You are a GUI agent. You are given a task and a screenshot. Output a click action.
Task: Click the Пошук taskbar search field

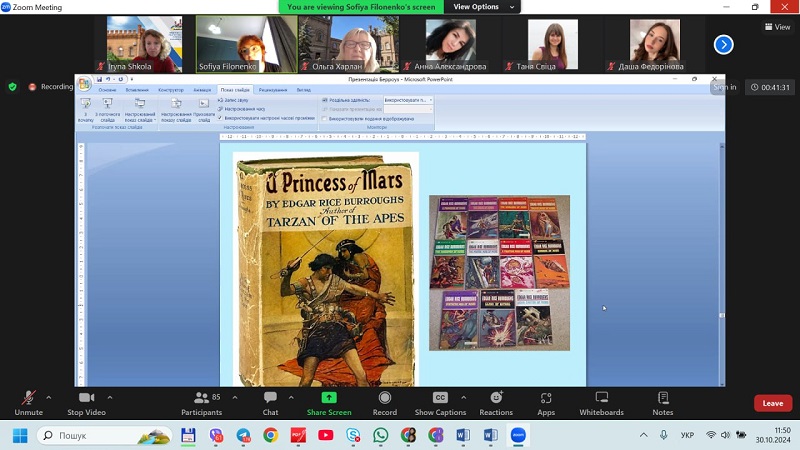(105, 435)
